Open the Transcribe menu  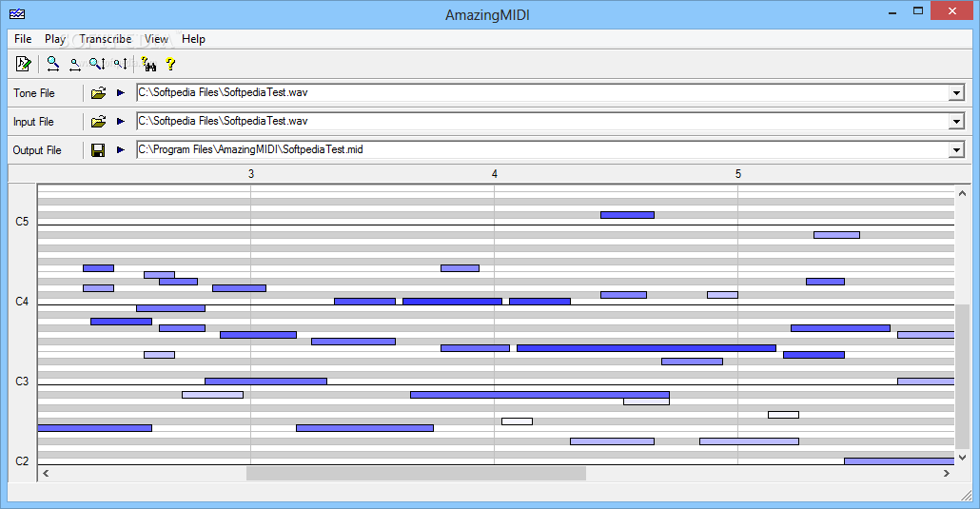(x=106, y=39)
